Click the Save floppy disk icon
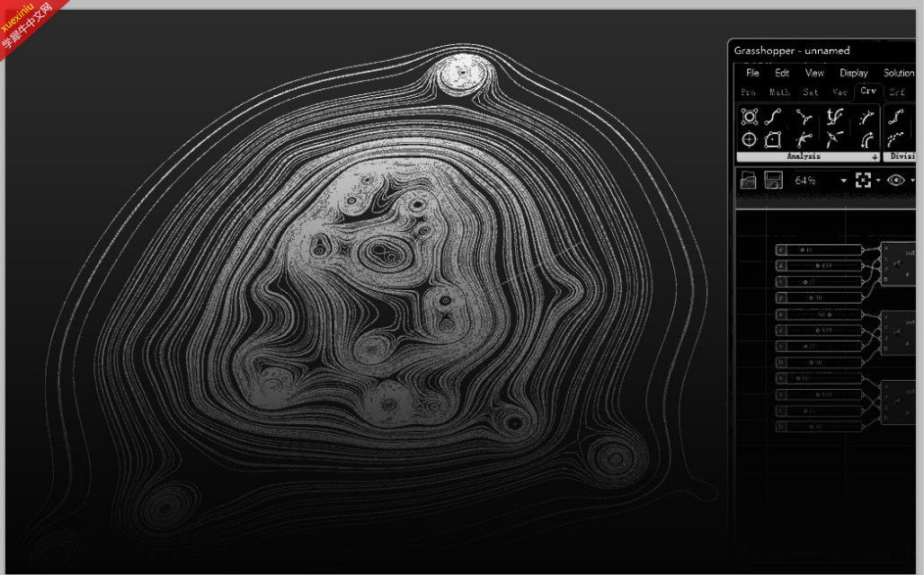 [773, 180]
